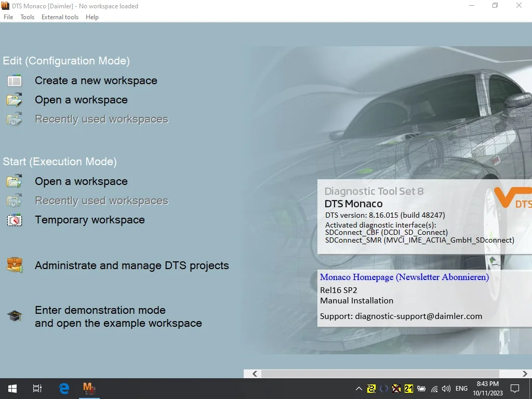
Task: Click Open a workspace under Edit mode
Action: pos(82,100)
